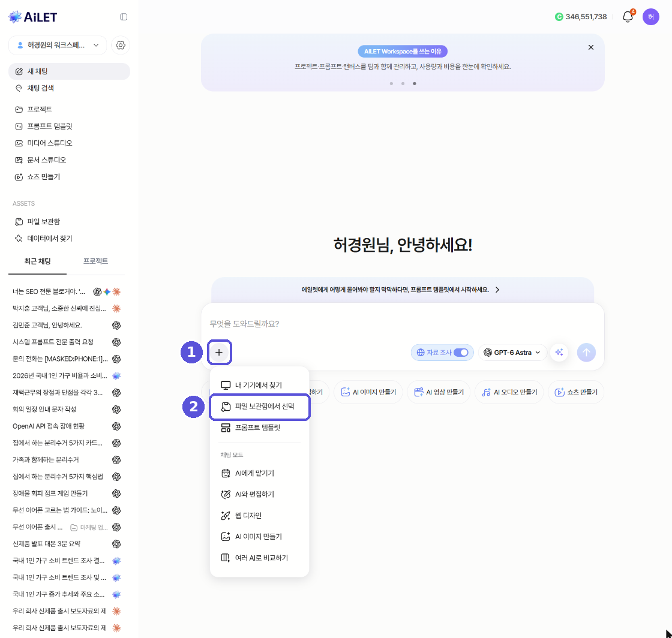The image size is (672, 638).
Task: Select 프롬프트 템플릿 in popup menu
Action: [x=259, y=428]
